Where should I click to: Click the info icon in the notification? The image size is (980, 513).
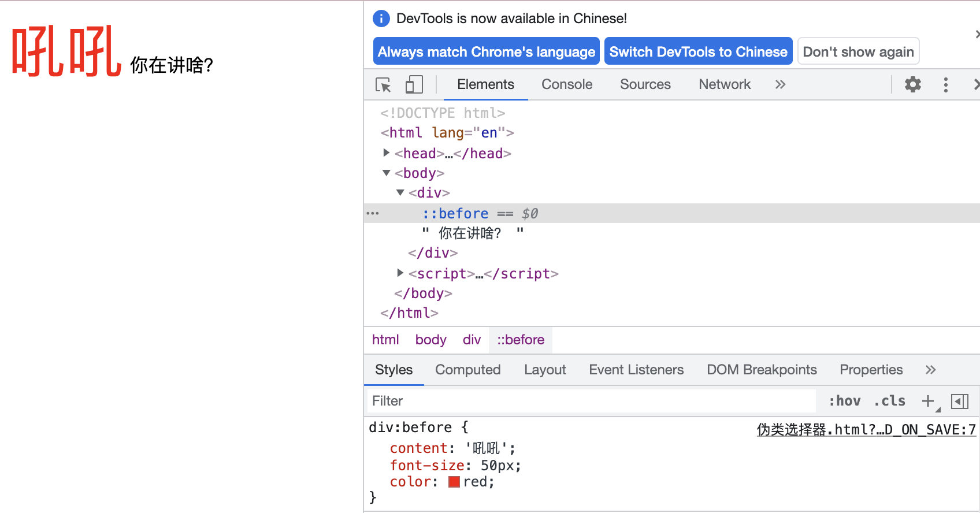[381, 18]
